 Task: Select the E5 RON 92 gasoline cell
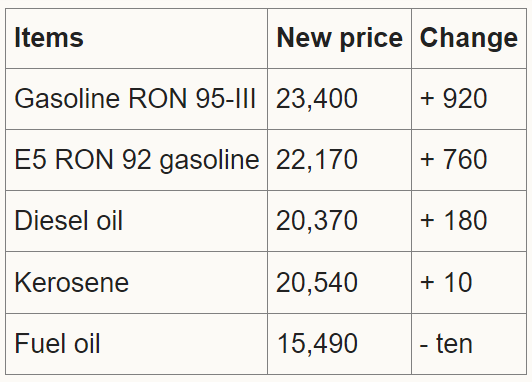(136, 160)
